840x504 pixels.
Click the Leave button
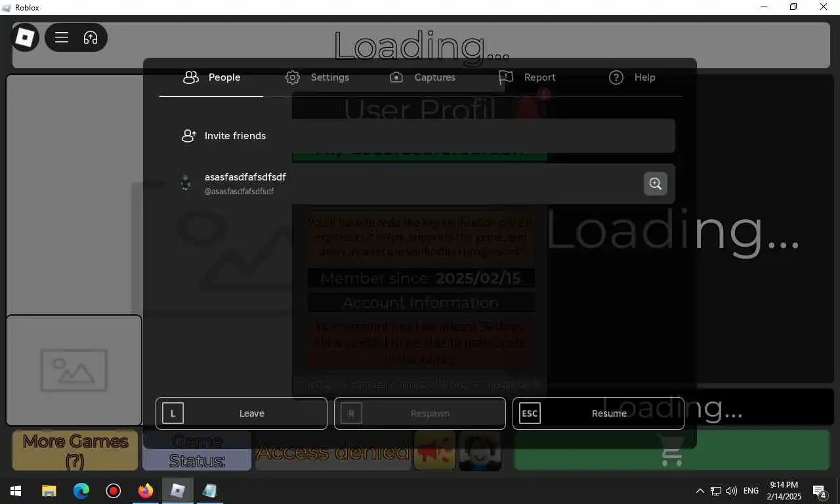241,413
